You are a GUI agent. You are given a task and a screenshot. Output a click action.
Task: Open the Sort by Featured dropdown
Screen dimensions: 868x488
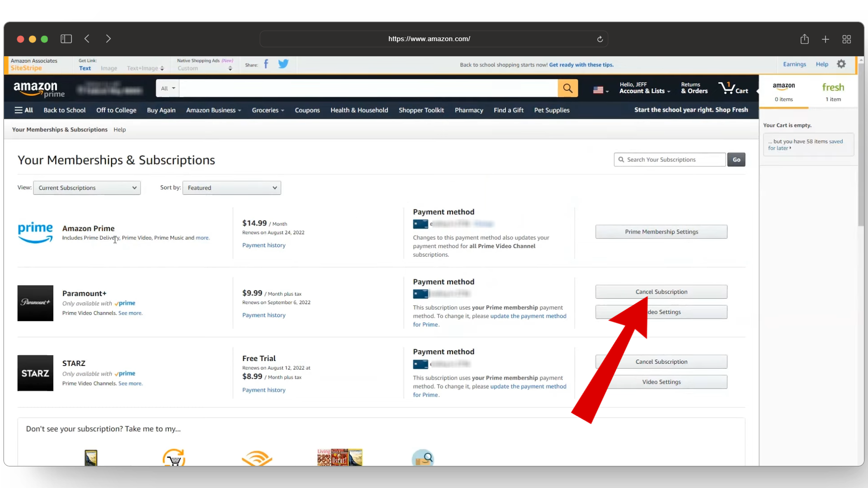coord(231,188)
